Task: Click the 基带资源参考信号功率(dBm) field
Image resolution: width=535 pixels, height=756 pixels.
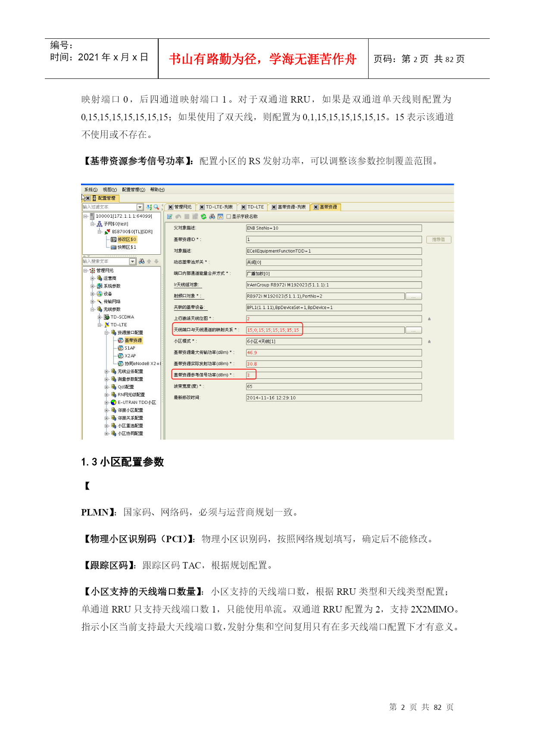Action: tap(334, 375)
